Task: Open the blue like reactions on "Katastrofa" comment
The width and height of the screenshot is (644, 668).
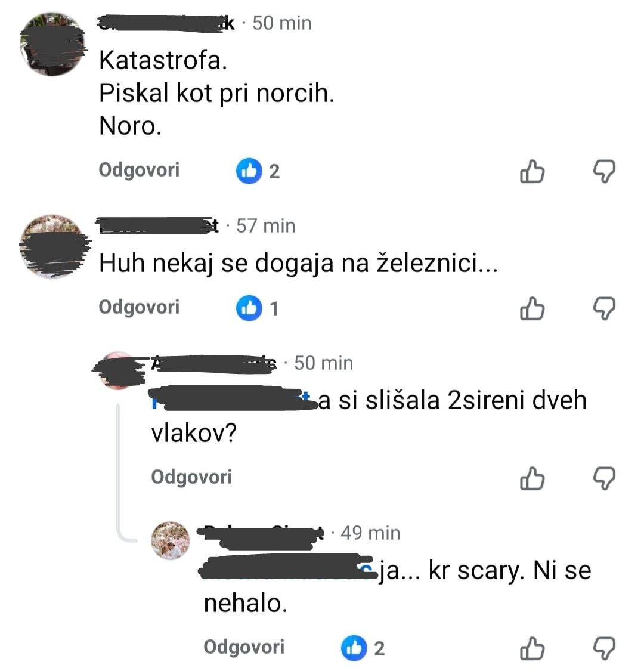Action: point(258,171)
